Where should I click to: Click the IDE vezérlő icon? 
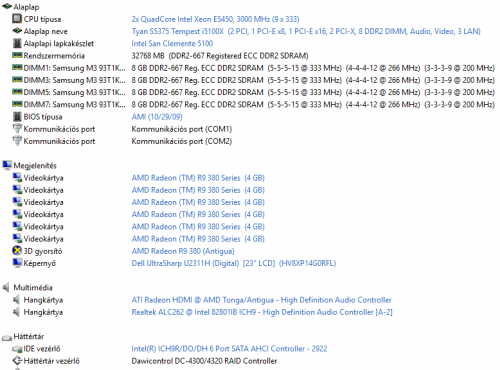click(x=17, y=349)
